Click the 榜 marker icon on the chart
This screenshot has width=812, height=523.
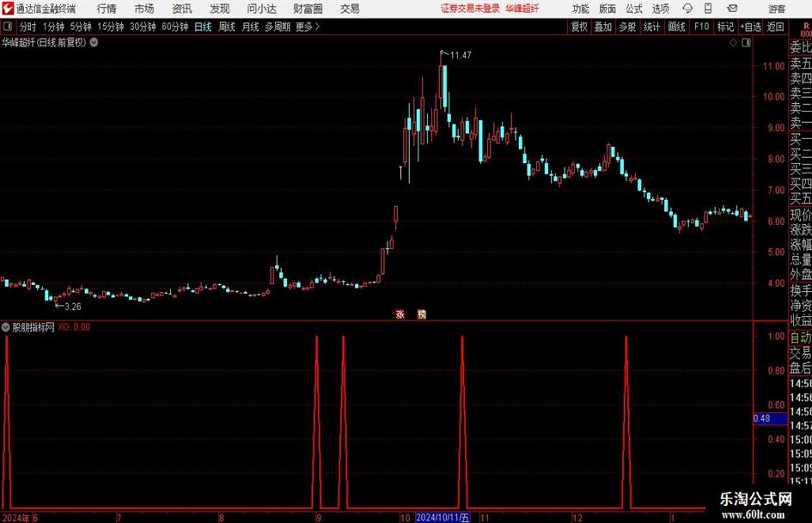[x=422, y=313]
